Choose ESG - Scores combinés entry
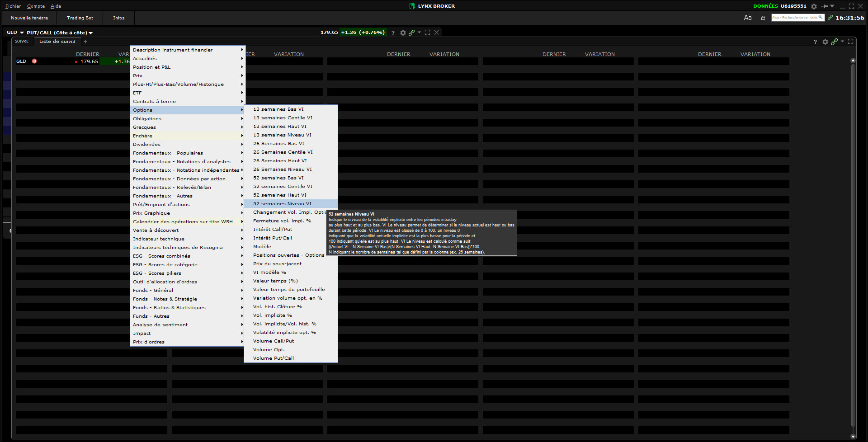This screenshot has width=868, height=442. tap(187, 256)
